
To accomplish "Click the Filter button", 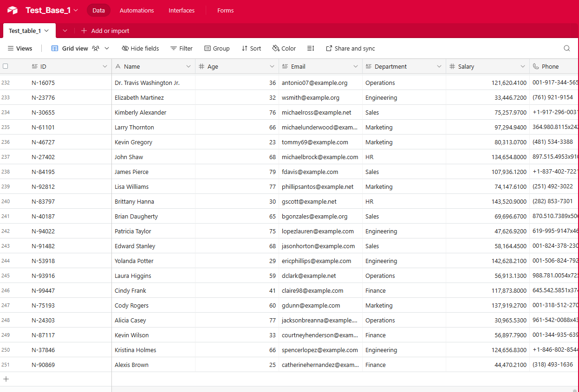I will coord(182,48).
